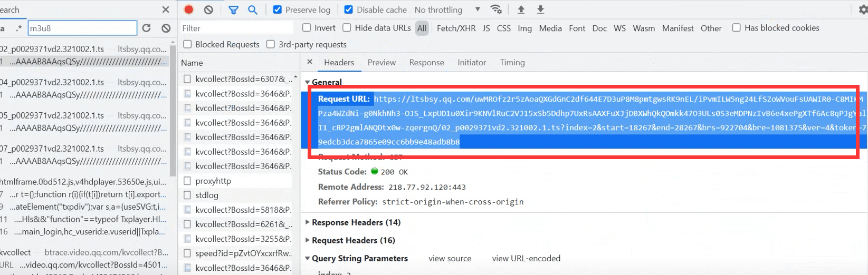Toggle the Disable cache checkbox

[348, 9]
